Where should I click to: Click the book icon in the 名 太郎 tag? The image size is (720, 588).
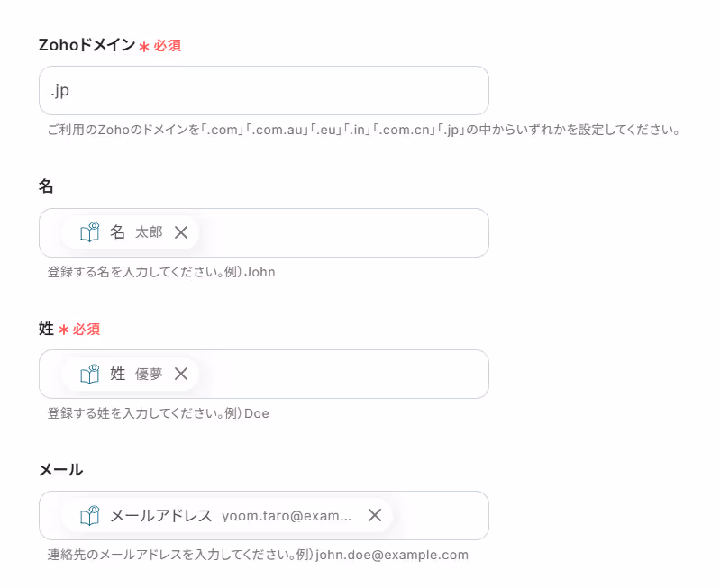89,232
